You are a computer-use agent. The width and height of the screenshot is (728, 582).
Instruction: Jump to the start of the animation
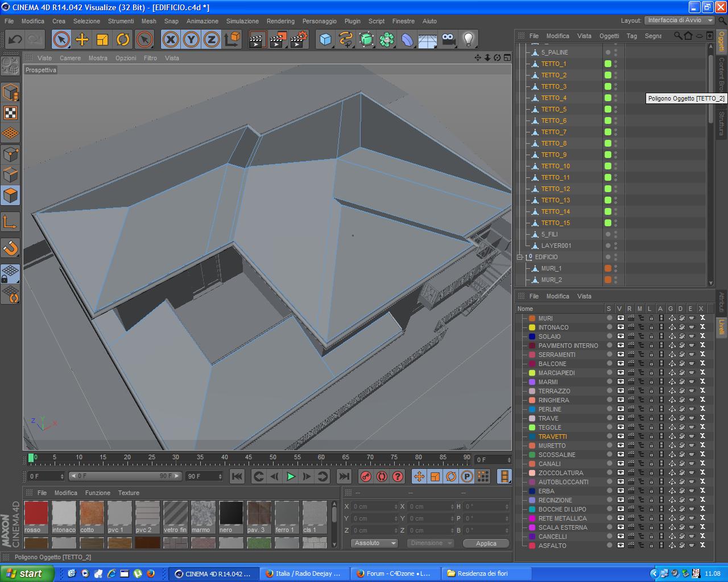[237, 476]
